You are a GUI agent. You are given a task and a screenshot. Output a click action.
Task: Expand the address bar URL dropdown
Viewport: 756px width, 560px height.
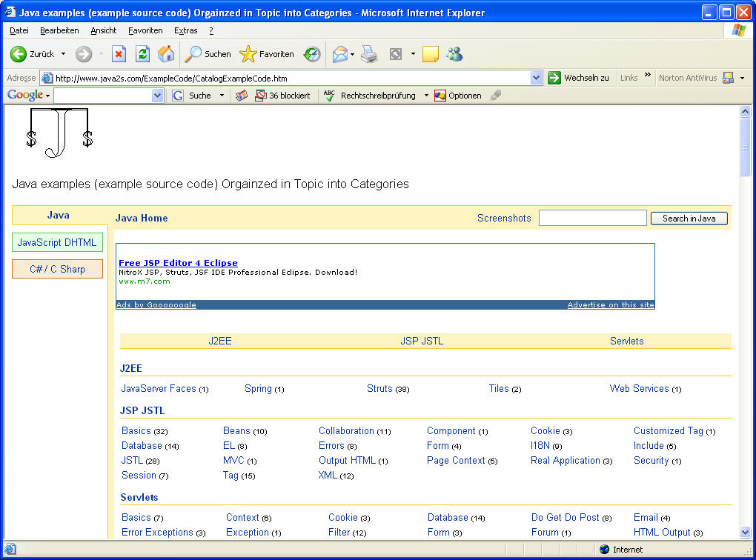click(x=537, y=78)
